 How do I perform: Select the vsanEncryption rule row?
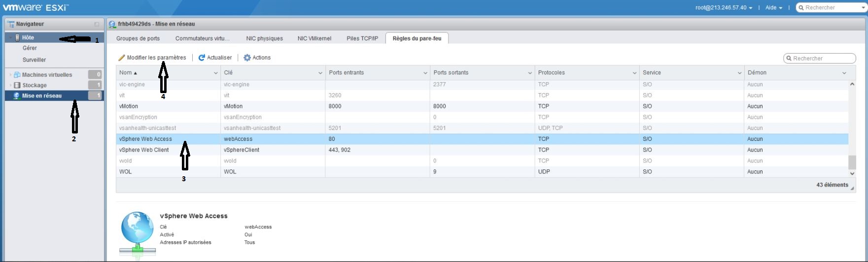[482, 117]
